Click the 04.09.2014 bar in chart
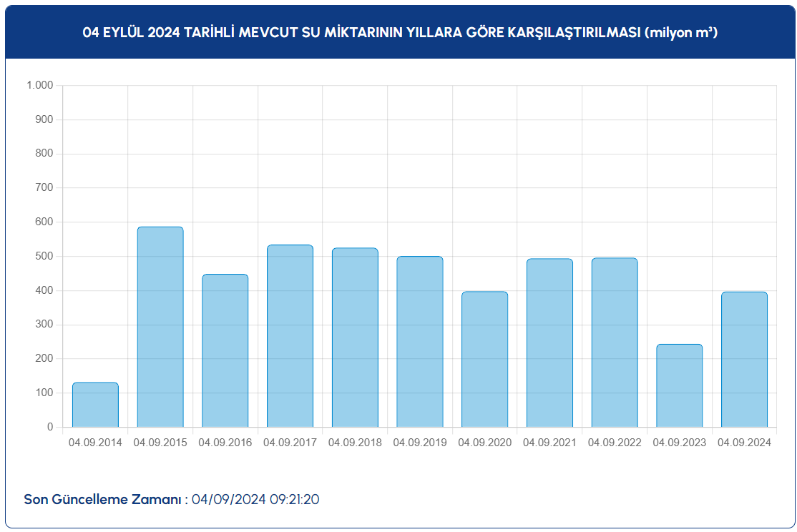 (95, 405)
